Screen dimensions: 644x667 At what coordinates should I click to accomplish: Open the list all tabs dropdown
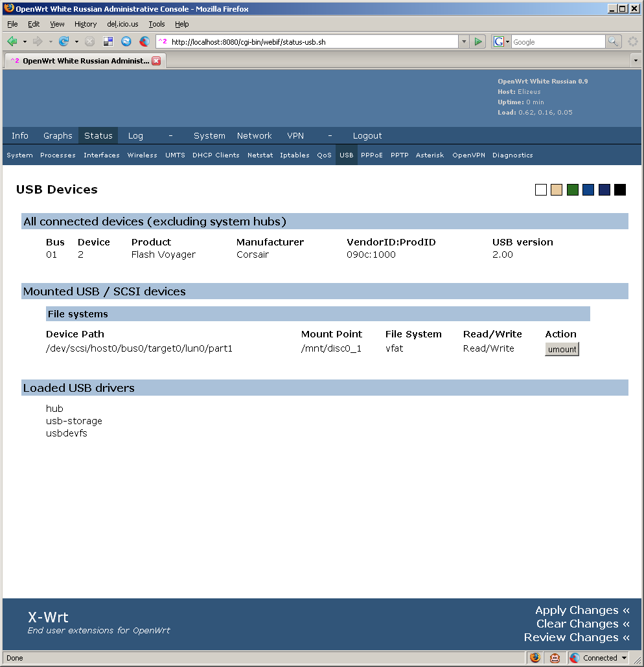(636, 61)
